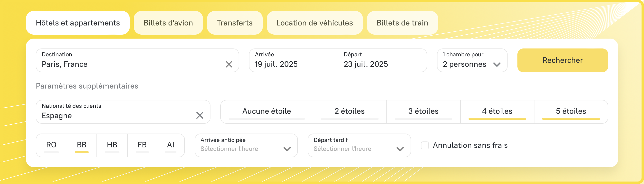
Task: Select the 3 étoiles rating option
Action: click(x=423, y=112)
